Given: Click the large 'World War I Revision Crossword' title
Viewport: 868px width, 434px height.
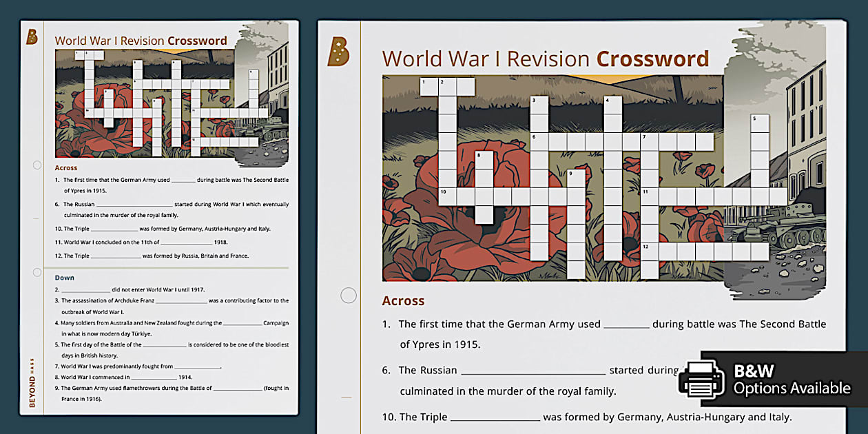Looking at the screenshot, I should tap(545, 59).
